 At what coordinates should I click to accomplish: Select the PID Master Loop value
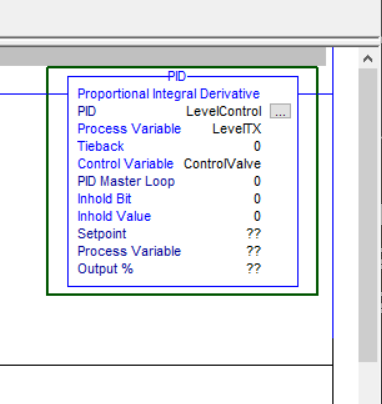(257, 181)
